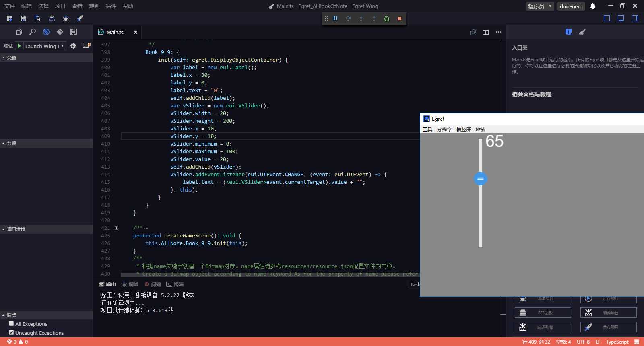Split the editor view
Viewport: 644px width, 346px height.
pyautogui.click(x=486, y=32)
